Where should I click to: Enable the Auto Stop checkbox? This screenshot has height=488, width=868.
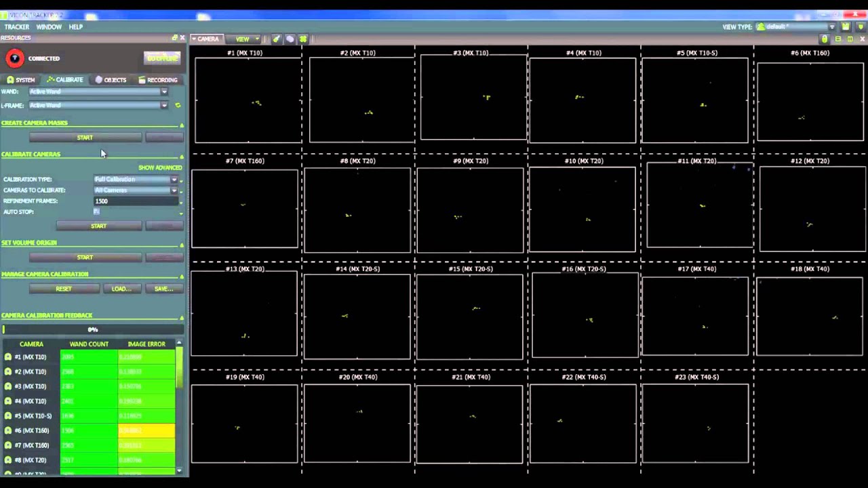[96, 211]
